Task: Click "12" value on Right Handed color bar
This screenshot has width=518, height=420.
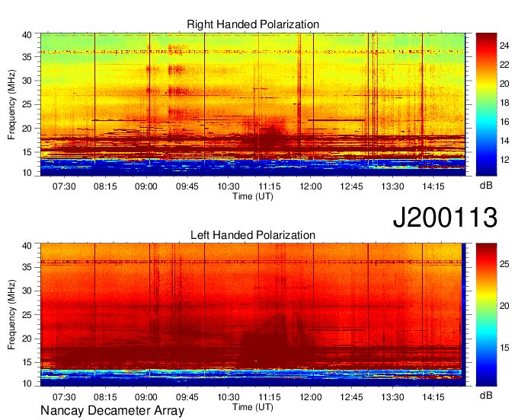Action: (504, 160)
